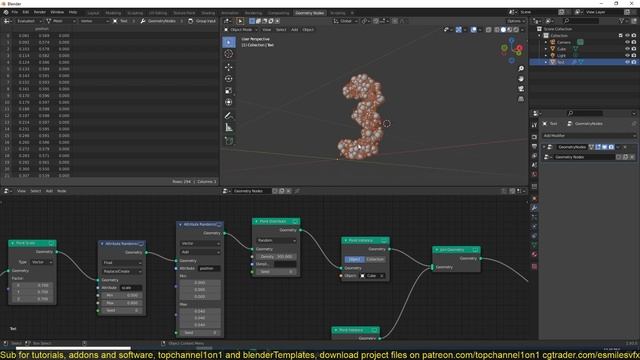640x360 pixels.
Task: Select material preview shading mode
Action: pyautogui.click(x=509, y=30)
